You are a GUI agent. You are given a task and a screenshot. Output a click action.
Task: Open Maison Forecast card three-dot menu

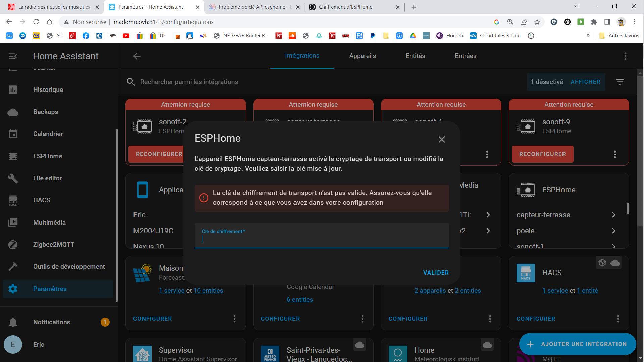(x=234, y=319)
